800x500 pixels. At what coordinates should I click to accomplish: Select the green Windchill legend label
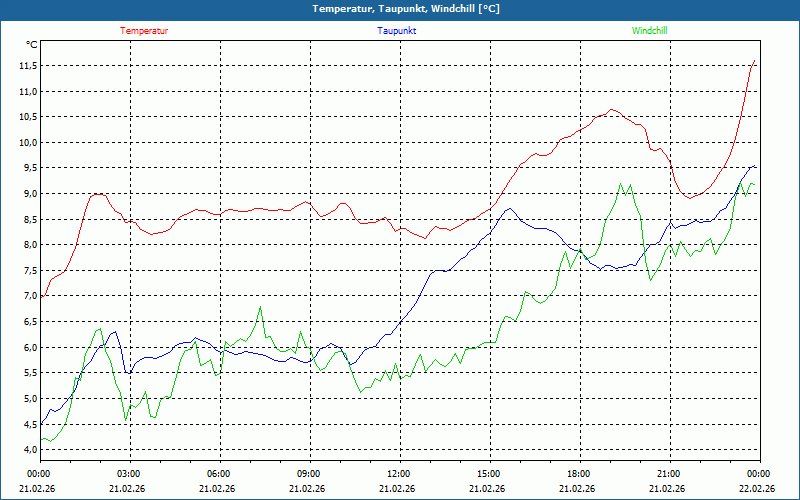click(649, 30)
